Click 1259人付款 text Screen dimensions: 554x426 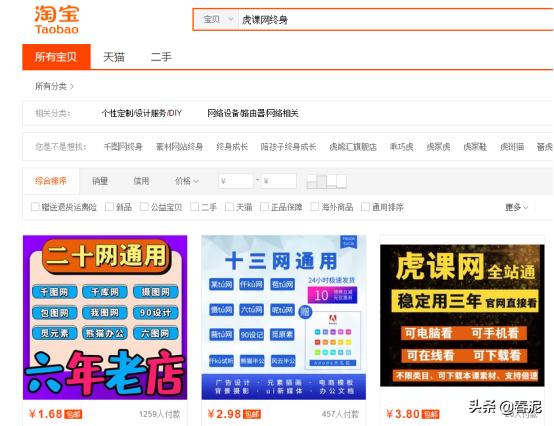[159, 414]
